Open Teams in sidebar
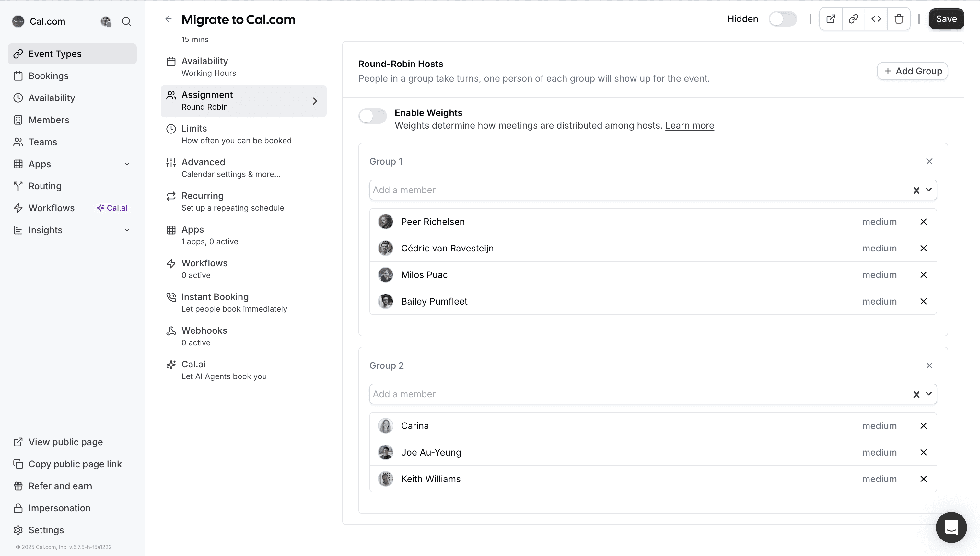The height and width of the screenshot is (556, 980). (72, 142)
